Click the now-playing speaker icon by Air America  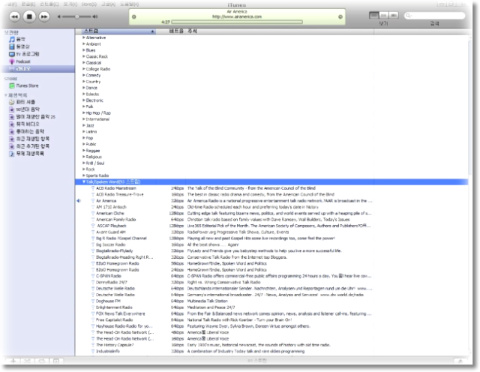[x=78, y=201]
